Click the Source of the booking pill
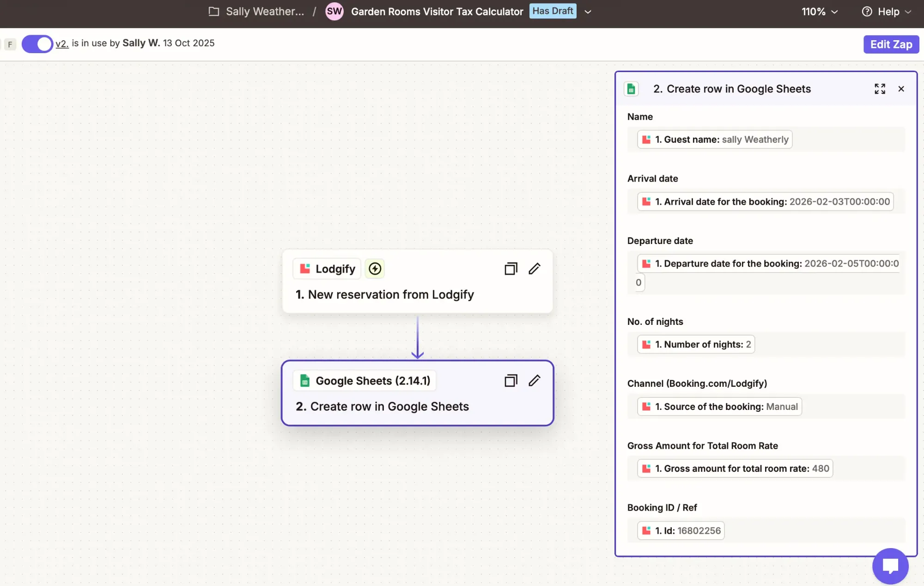 (719, 407)
